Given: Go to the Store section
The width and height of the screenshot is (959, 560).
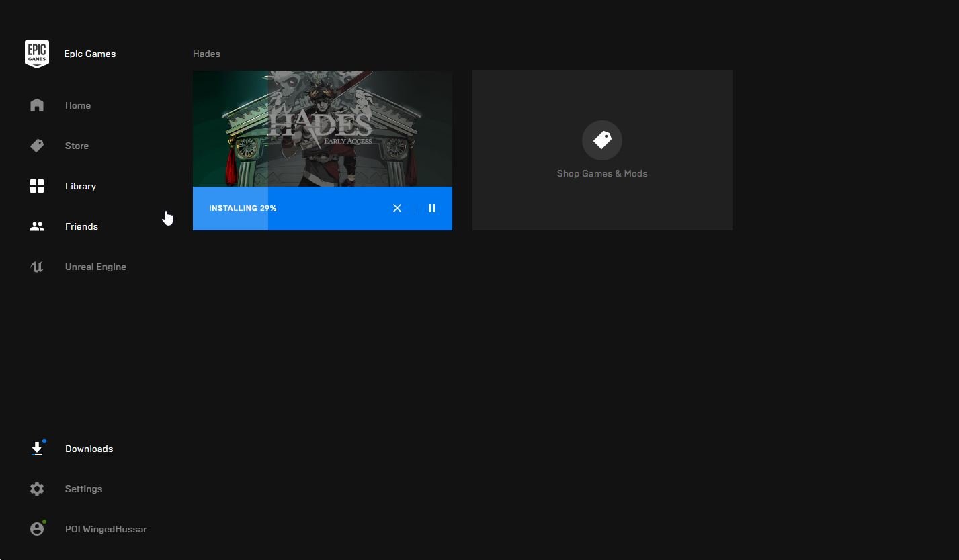Looking at the screenshot, I should tap(77, 146).
